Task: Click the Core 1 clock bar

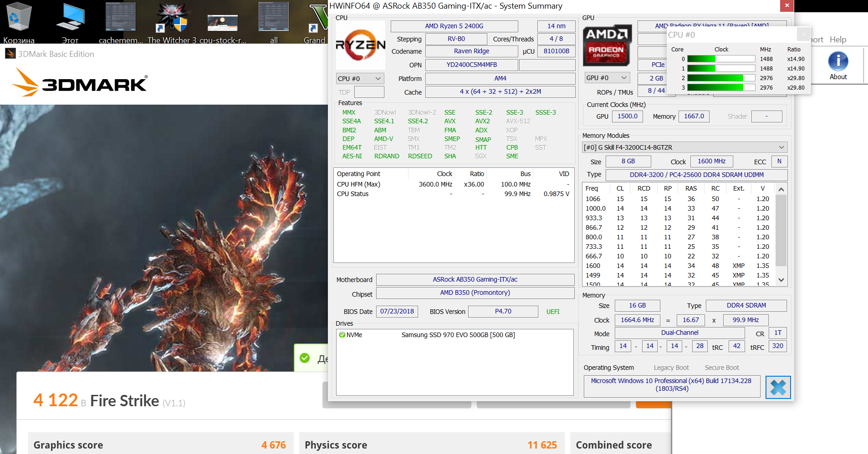Action: (x=721, y=68)
